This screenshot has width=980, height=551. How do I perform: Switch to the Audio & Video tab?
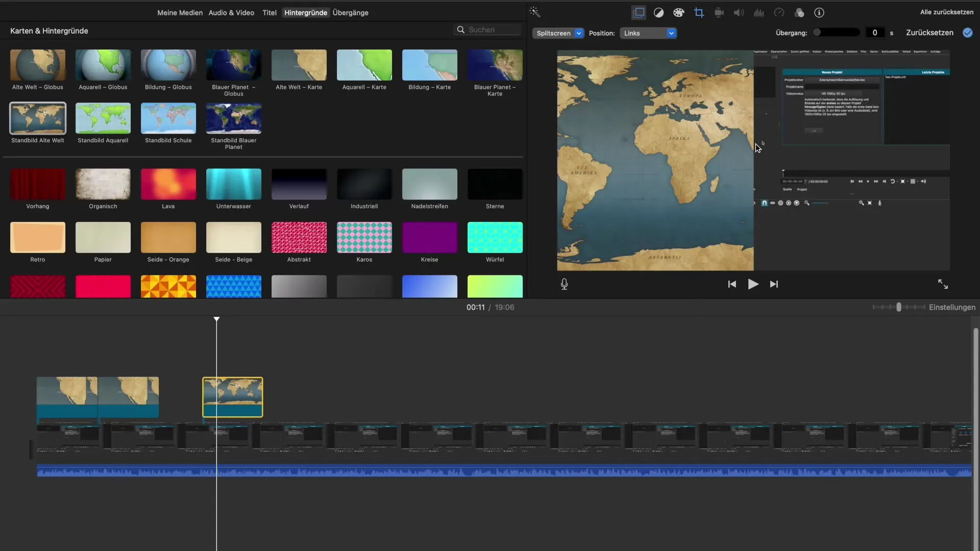231,13
